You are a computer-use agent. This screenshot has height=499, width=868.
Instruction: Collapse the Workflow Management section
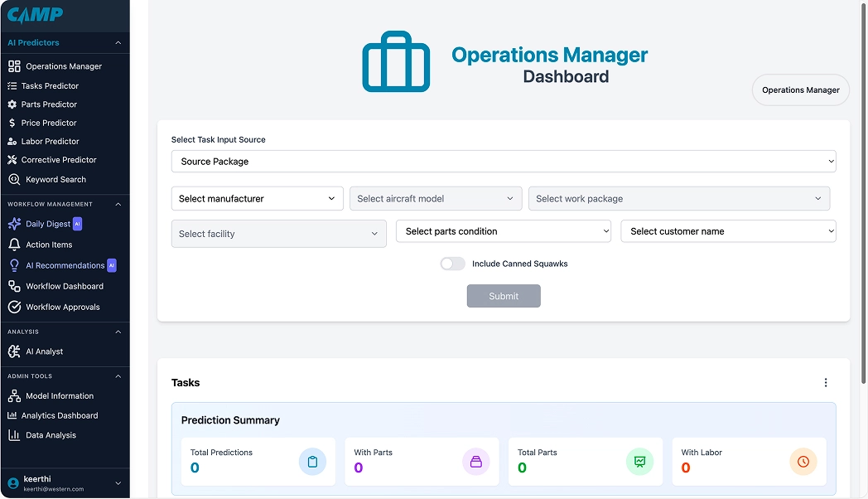(118, 204)
